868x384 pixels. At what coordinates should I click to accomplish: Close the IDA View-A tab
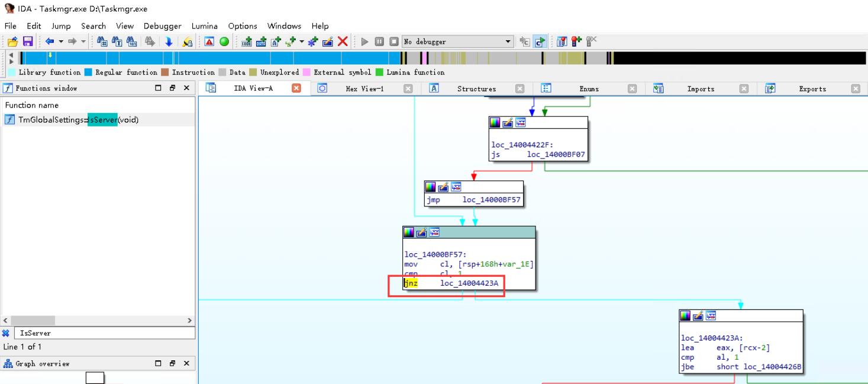click(x=298, y=89)
